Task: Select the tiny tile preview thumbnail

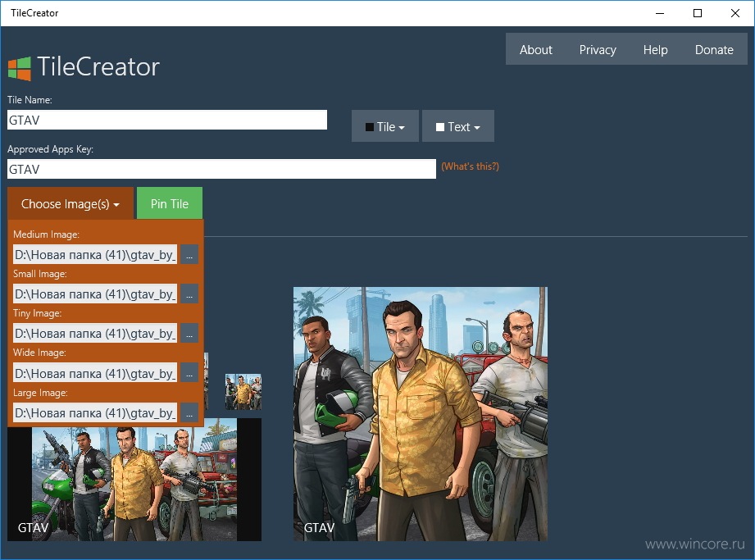Action: 243,392
